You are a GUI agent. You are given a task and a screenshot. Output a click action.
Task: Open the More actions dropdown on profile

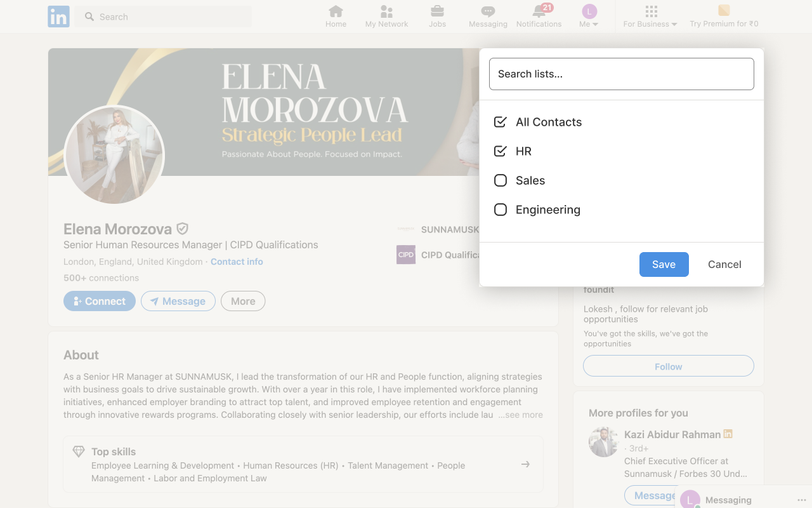(243, 301)
